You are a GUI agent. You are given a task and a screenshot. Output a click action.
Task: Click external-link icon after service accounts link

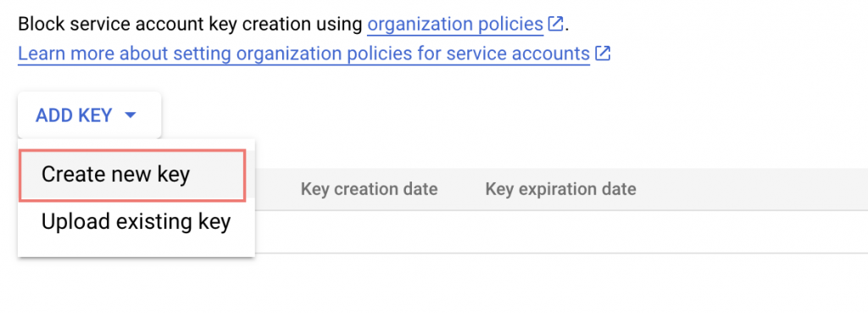pyautogui.click(x=603, y=53)
